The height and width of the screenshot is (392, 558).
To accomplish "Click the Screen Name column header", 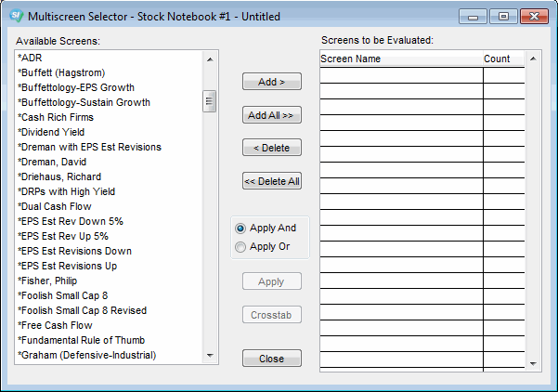I will (x=401, y=59).
